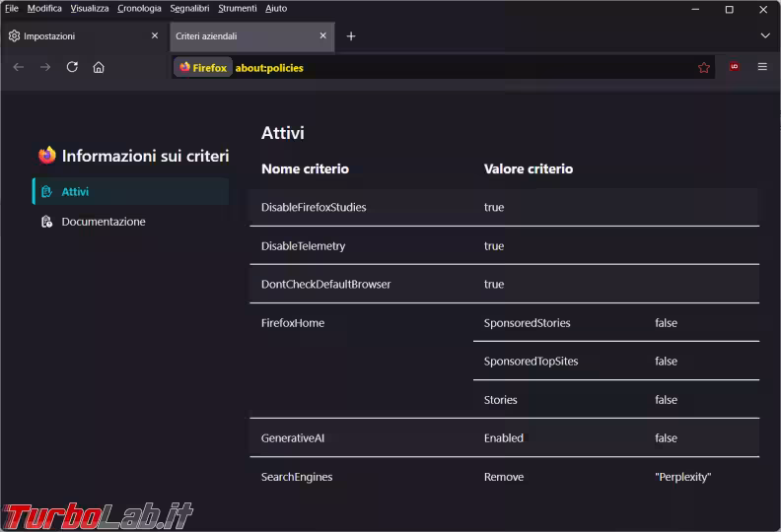Open the Firefox home page
Screen dimensions: 781x532
click(x=99, y=67)
